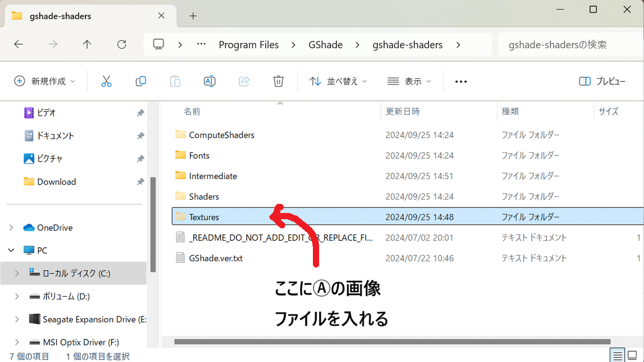This screenshot has width=644, height=362.
Task: Select the GShade.ver.txt file name
Action: coord(216,258)
